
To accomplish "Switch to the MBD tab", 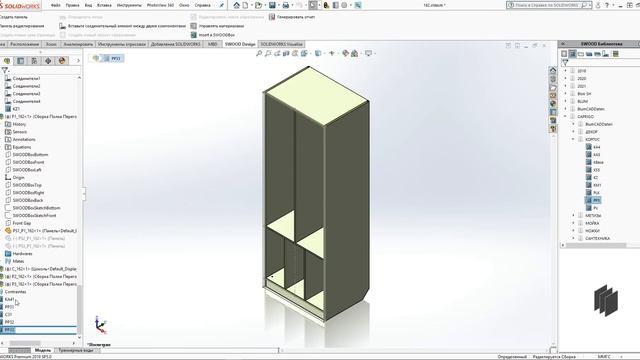I will pos(213,44).
